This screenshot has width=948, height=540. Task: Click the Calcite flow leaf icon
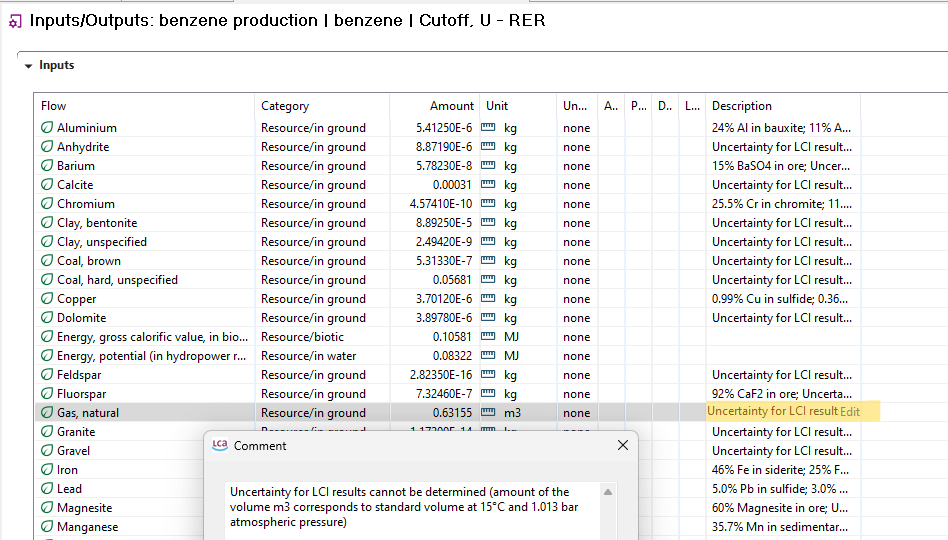pos(47,184)
